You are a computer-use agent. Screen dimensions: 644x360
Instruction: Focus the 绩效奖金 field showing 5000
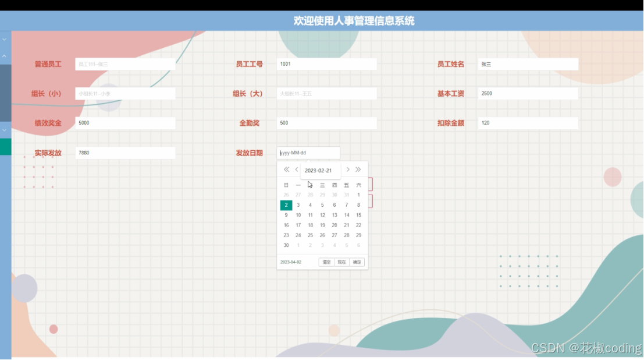click(125, 123)
